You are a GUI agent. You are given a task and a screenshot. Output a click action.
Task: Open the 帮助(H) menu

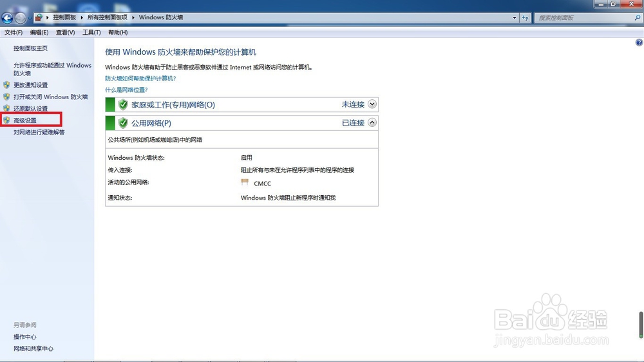118,32
